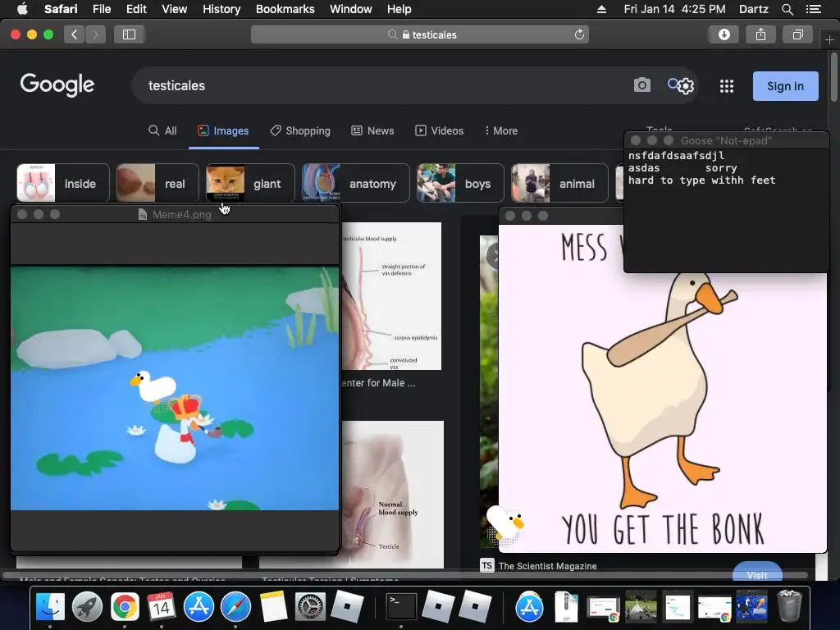Click Safari's forward arrow button
Image resolution: width=840 pixels, height=630 pixels.
pos(95,34)
